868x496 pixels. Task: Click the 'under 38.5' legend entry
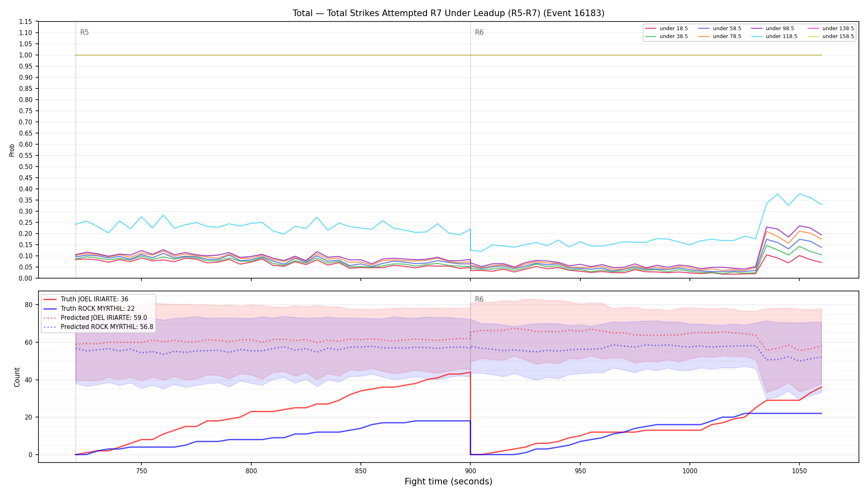coord(667,36)
